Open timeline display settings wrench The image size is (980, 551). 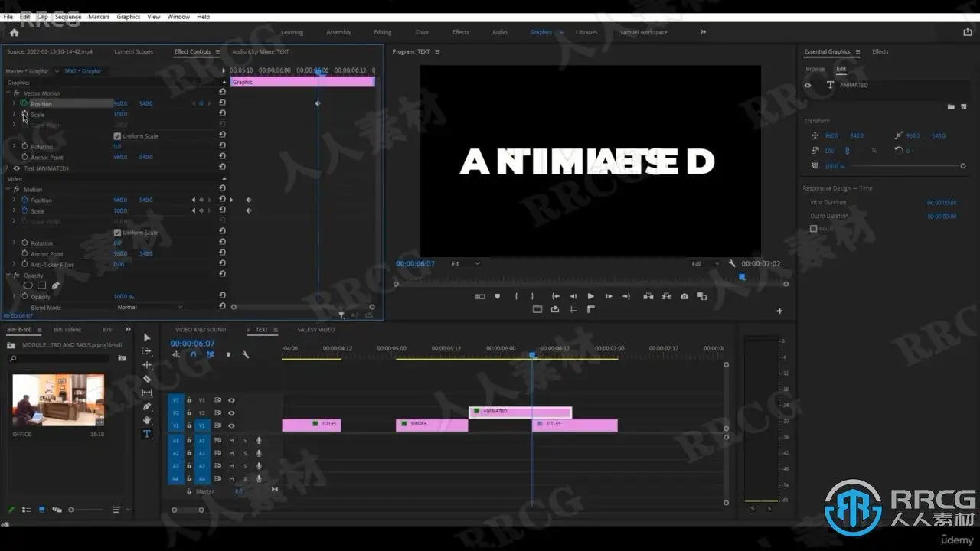245,354
